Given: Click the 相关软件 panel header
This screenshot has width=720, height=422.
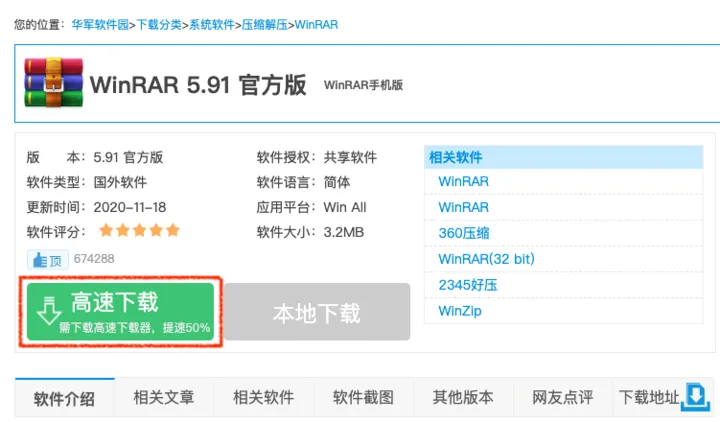Looking at the screenshot, I should pyautogui.click(x=563, y=158).
